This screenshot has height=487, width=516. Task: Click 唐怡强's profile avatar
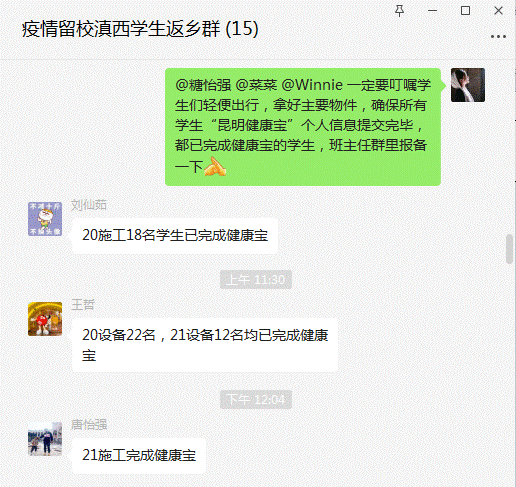45,439
